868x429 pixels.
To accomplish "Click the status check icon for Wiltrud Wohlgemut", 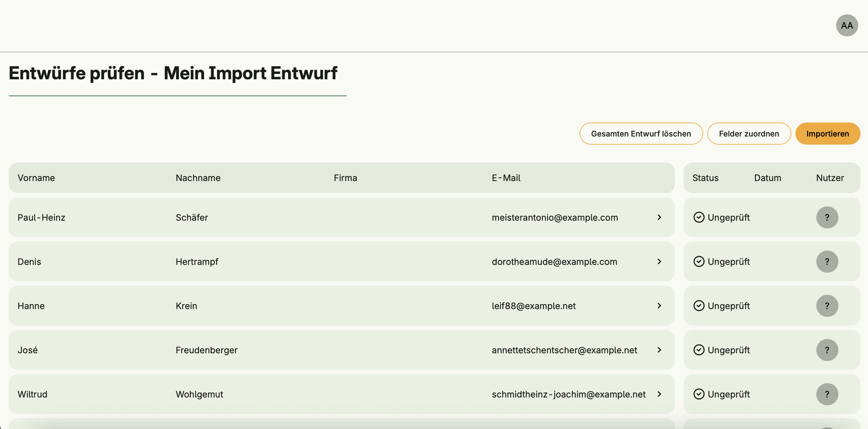I will pos(699,394).
